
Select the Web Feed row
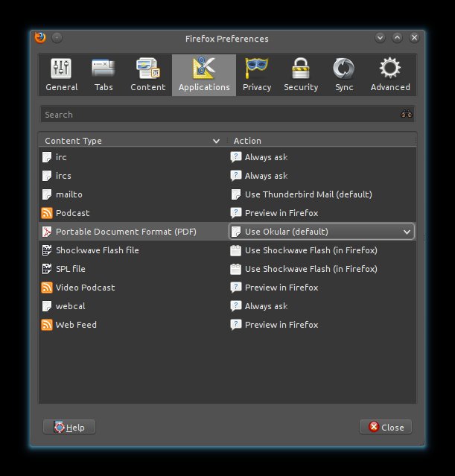click(x=227, y=325)
